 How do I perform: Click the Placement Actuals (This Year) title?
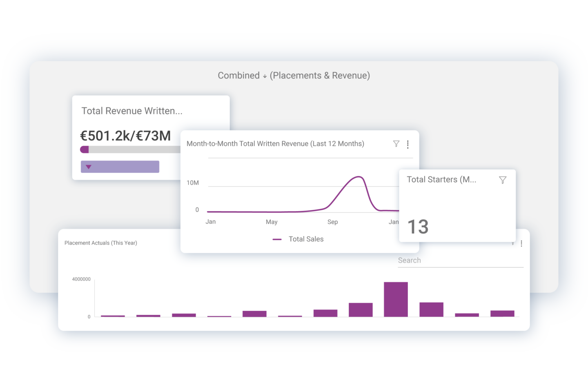coord(101,243)
